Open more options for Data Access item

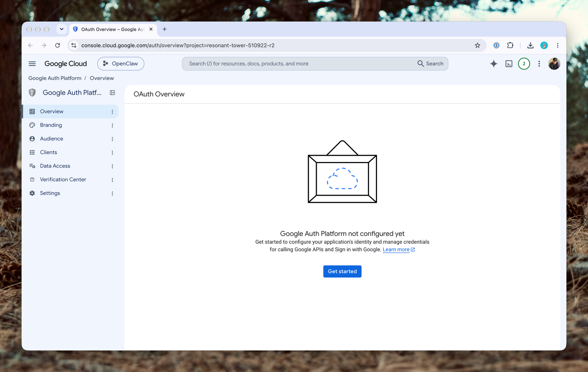click(x=112, y=166)
